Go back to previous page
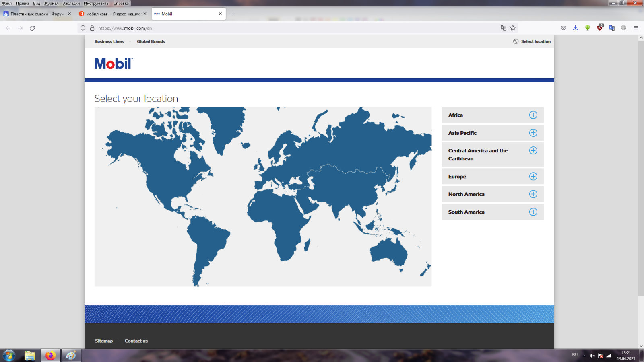Image resolution: width=644 pixels, height=362 pixels. click(8, 28)
